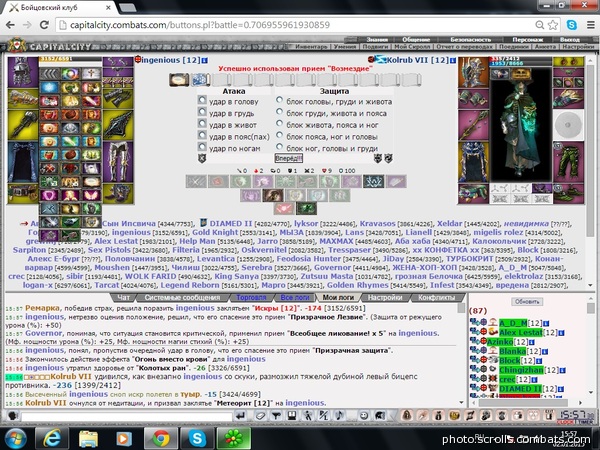Open the Windows Start menu
Viewport: 600px width, 450px height.
coord(15,438)
